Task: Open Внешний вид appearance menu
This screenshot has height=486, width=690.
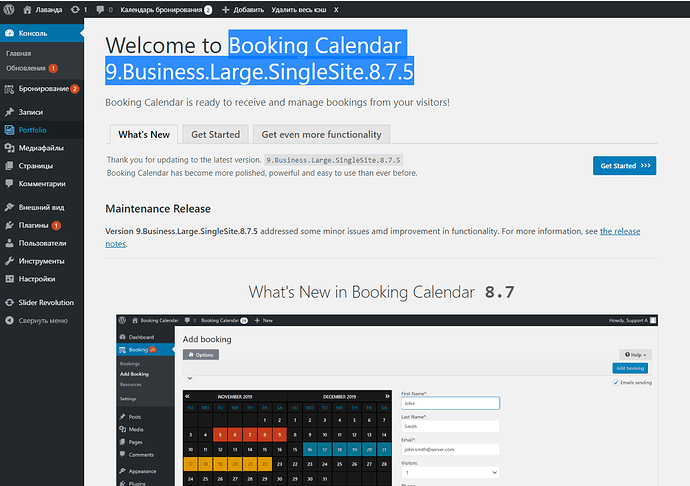Action: pyautogui.click(x=42, y=207)
